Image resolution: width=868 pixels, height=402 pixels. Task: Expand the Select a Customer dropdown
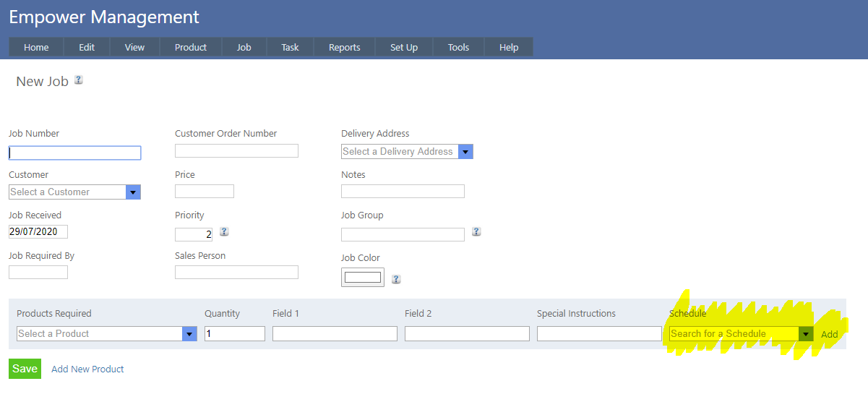pos(132,192)
